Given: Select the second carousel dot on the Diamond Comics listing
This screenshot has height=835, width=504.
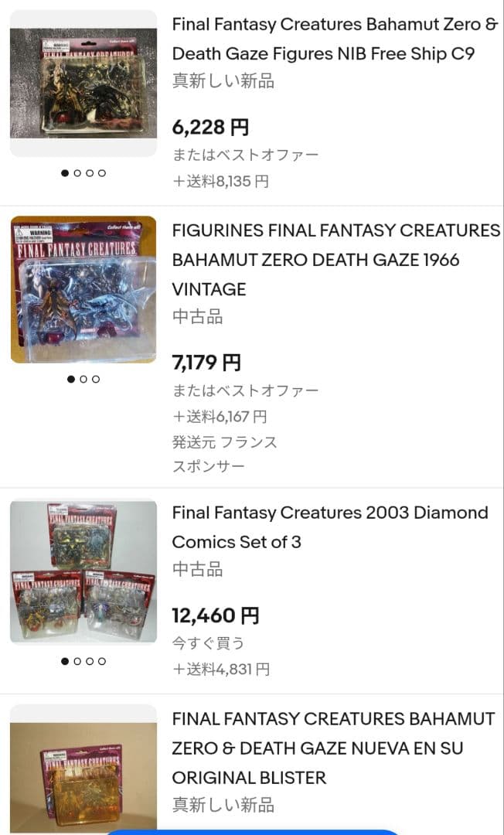Looking at the screenshot, I should click(78, 661).
